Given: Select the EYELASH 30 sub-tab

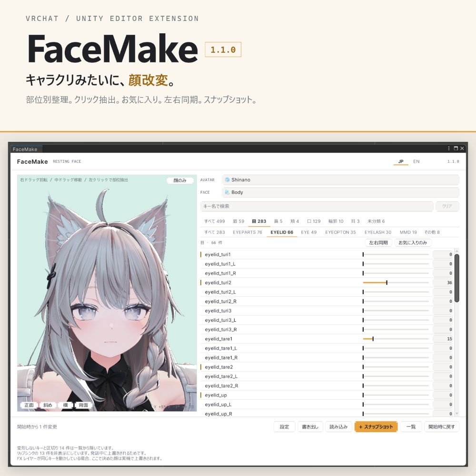Looking at the screenshot, I should [377, 232].
